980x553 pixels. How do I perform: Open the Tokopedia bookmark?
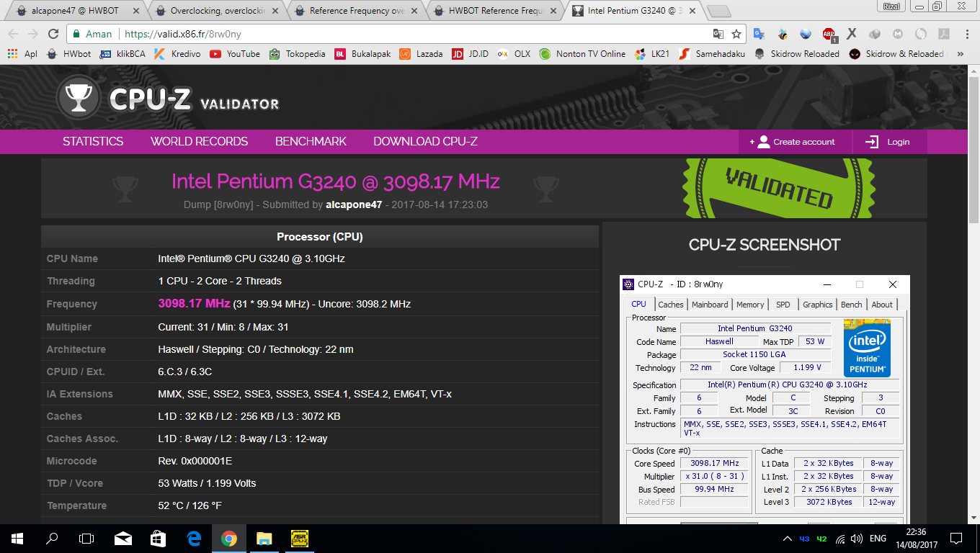pos(297,54)
